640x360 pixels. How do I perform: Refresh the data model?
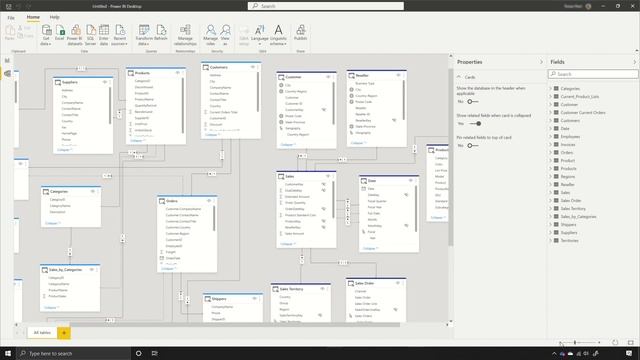161,33
